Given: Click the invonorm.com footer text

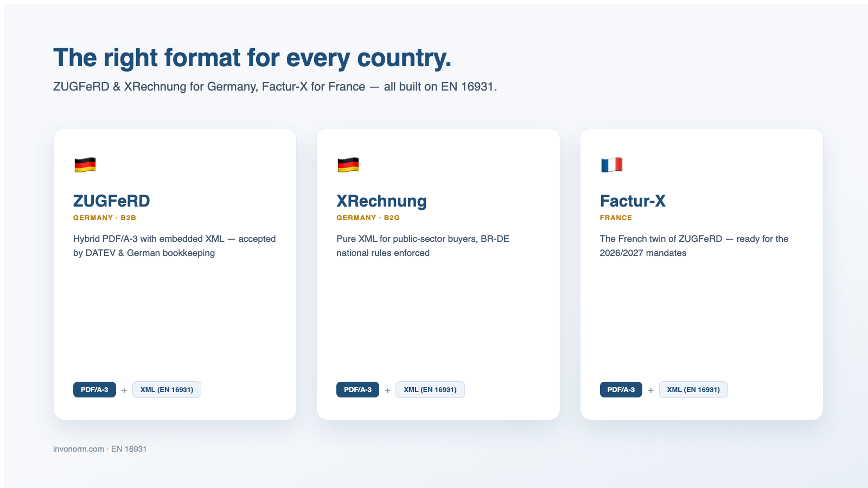Looking at the screenshot, I should pyautogui.click(x=79, y=449).
